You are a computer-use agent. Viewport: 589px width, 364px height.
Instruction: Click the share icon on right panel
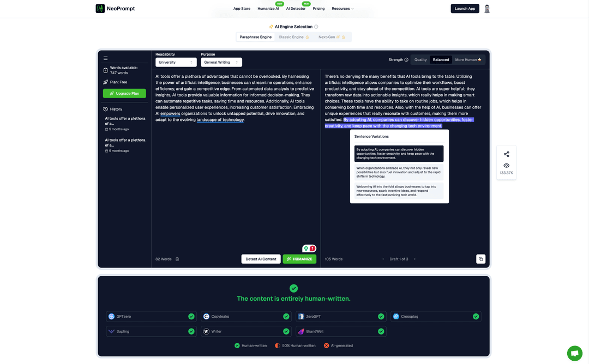(x=506, y=154)
